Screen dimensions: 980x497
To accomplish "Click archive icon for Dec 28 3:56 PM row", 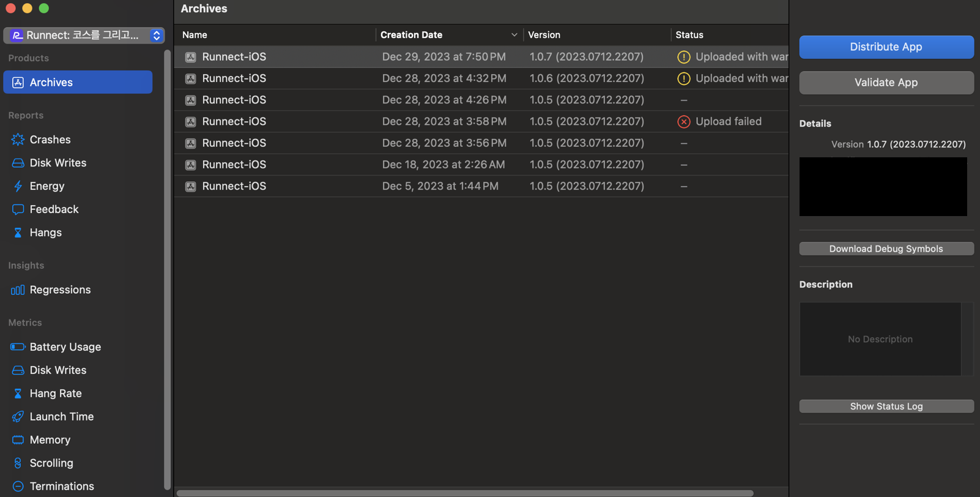I will (x=191, y=143).
